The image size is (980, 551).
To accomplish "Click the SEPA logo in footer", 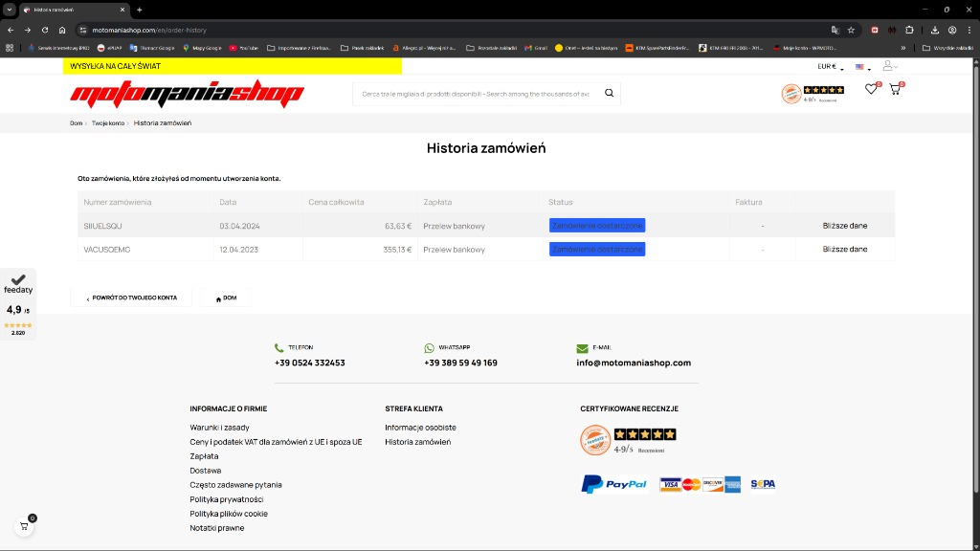I will [x=763, y=484].
